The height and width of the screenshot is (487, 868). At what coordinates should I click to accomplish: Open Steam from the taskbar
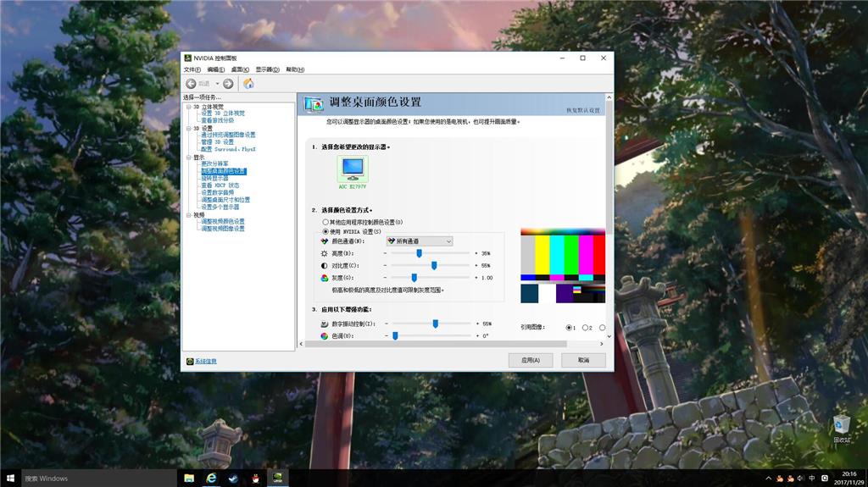pyautogui.click(x=234, y=479)
